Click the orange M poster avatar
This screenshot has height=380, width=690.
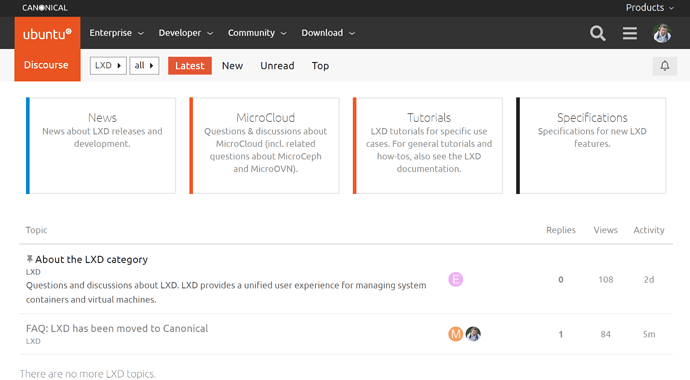coord(455,334)
